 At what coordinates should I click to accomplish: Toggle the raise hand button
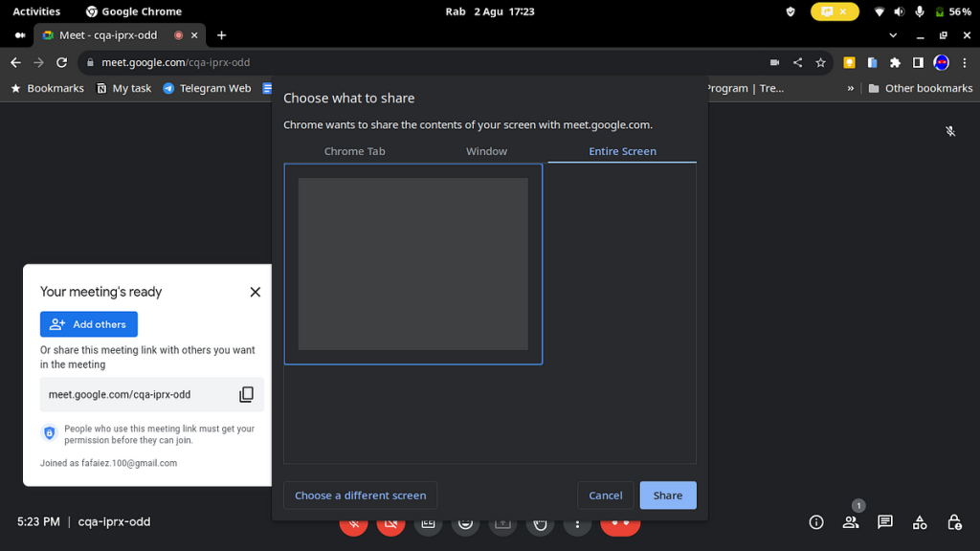tap(540, 523)
